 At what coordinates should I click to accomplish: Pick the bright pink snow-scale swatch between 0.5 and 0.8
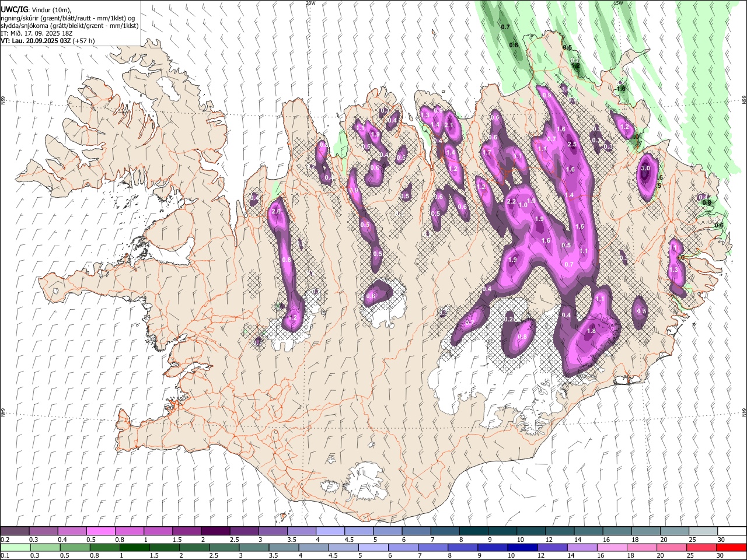(101, 531)
